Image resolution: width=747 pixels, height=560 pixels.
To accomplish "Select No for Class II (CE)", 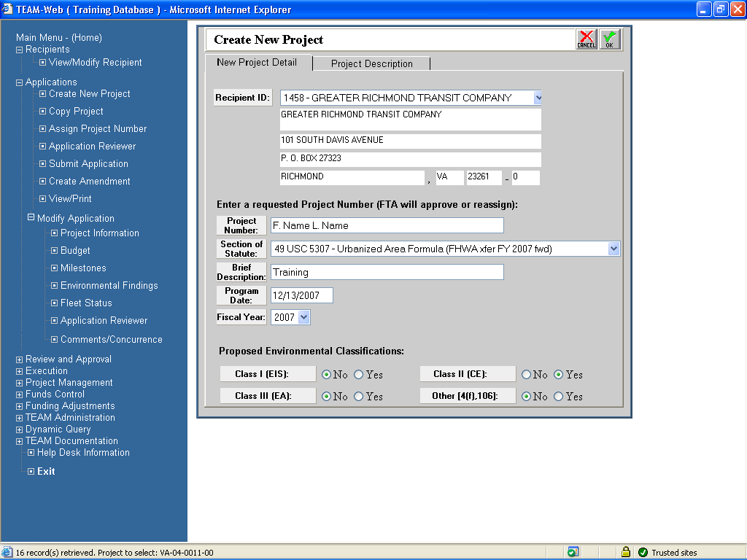I will tap(527, 375).
